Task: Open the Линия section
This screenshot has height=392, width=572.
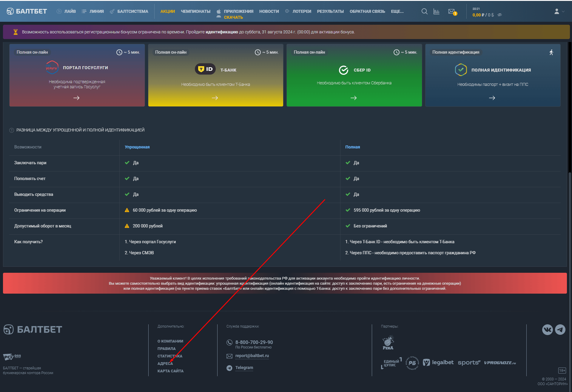Action: pyautogui.click(x=93, y=11)
